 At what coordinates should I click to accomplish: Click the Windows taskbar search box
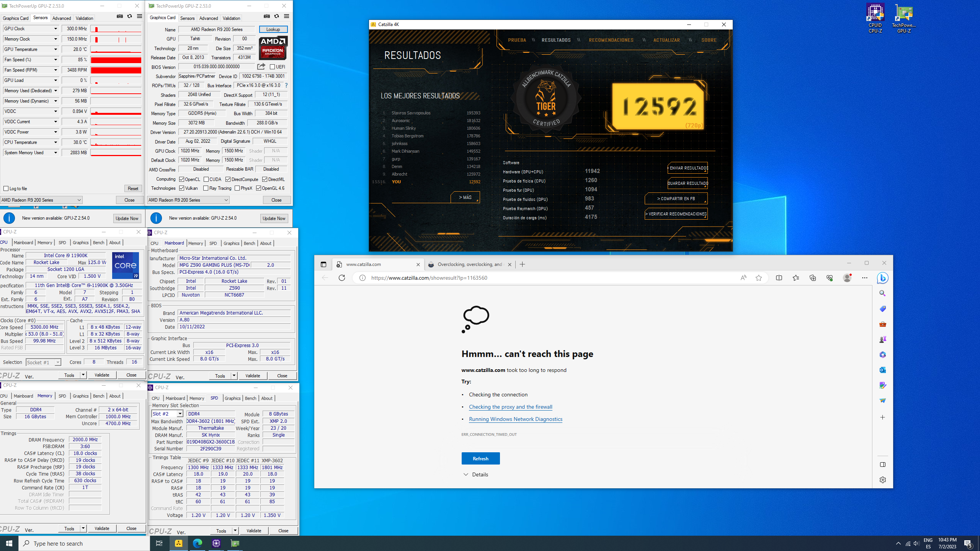pyautogui.click(x=84, y=543)
